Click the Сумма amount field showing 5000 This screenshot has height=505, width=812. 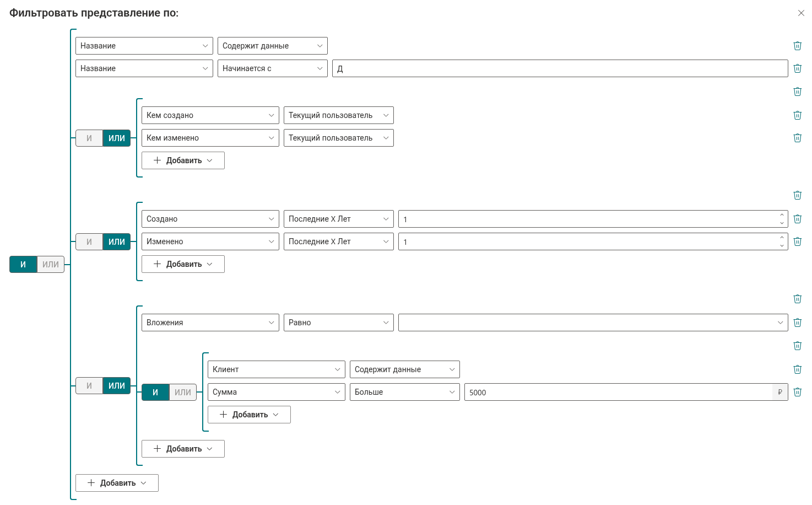618,392
